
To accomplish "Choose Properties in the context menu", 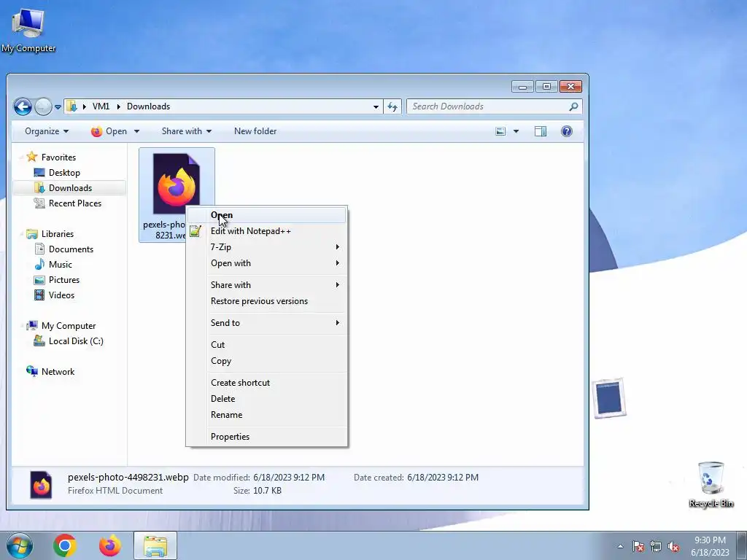I will point(267,437).
